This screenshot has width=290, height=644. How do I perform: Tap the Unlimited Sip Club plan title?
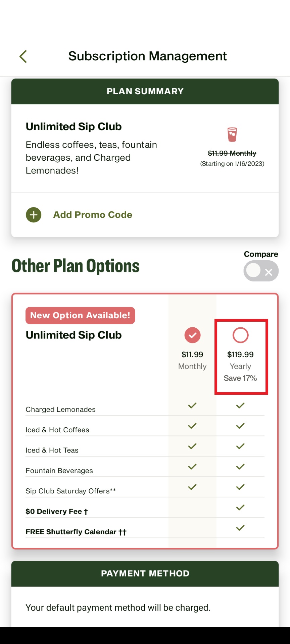tap(74, 335)
